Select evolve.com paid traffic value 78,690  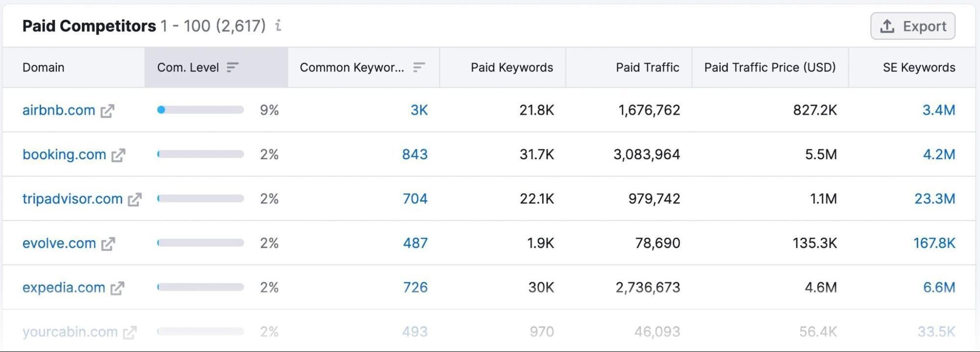(x=658, y=243)
